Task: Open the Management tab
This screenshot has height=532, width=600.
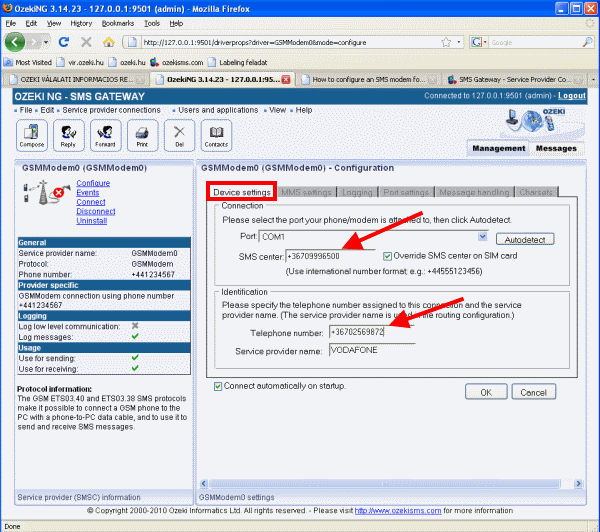Action: click(x=499, y=148)
